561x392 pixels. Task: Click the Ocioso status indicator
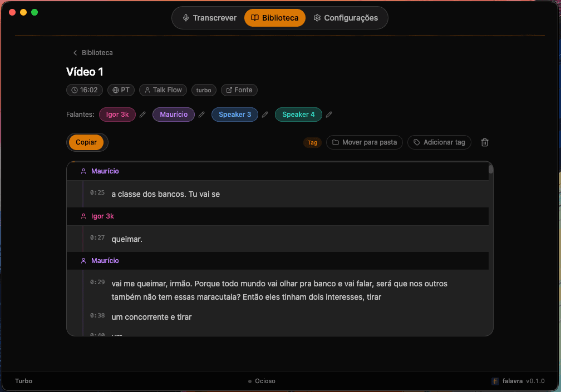click(x=261, y=381)
